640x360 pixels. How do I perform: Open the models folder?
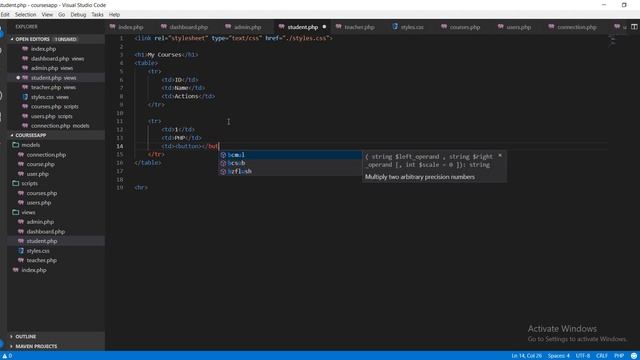point(31,145)
